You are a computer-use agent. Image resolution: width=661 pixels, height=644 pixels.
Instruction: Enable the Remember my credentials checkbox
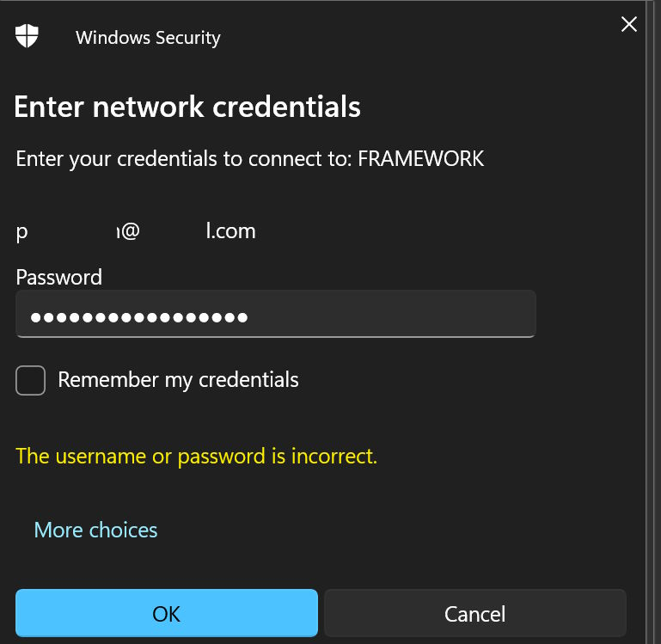click(31, 380)
